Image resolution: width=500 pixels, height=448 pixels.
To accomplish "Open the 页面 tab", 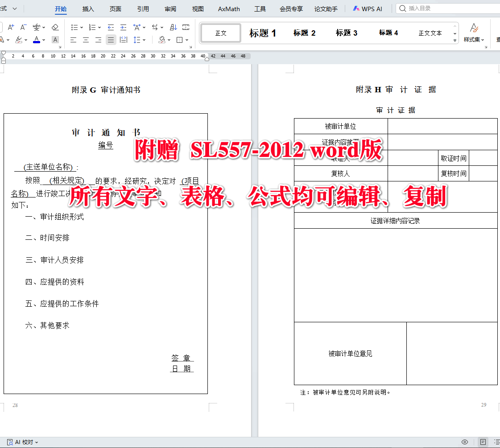I will (x=116, y=9).
